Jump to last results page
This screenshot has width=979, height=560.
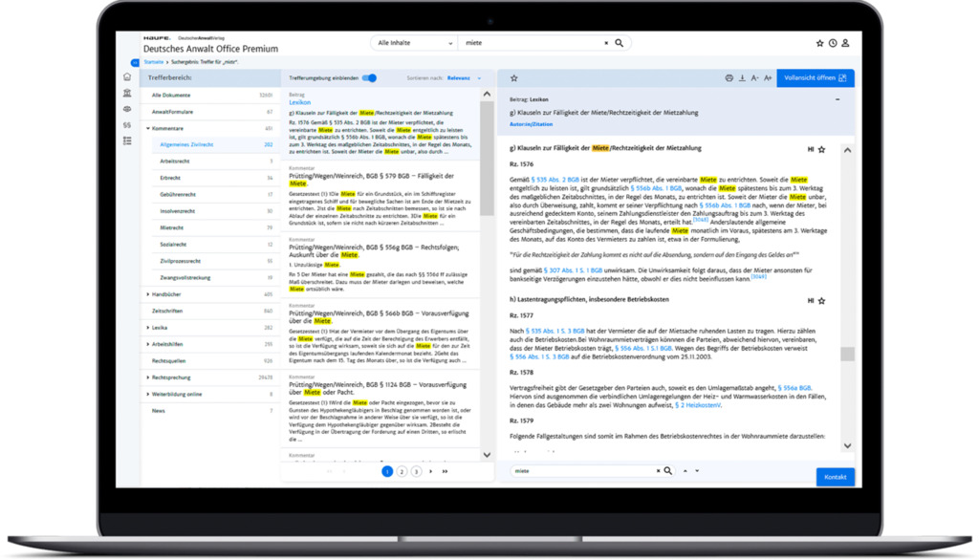(x=446, y=472)
